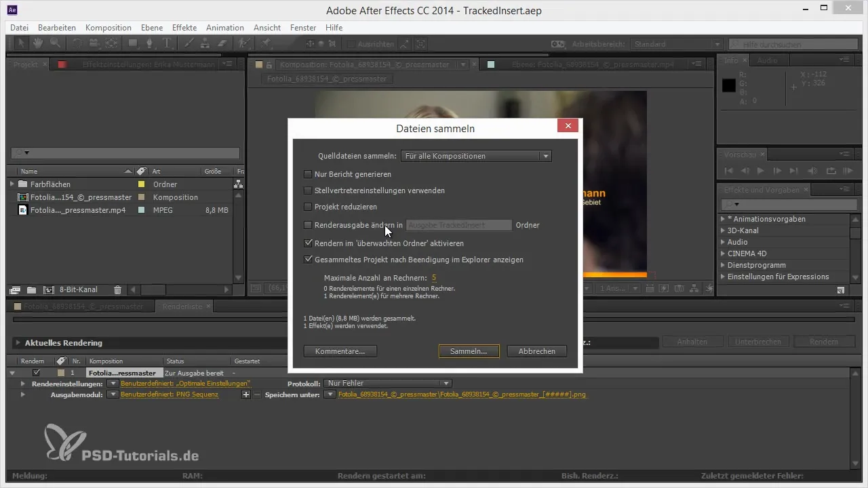Open 'Optimale Einstellungen' render settings link
868x488 pixels.
(x=185, y=384)
